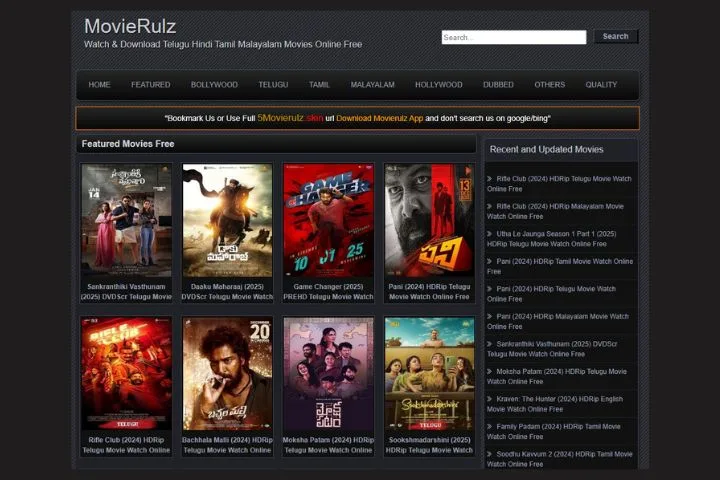Open Game Changer poster thumbnail

328,220
